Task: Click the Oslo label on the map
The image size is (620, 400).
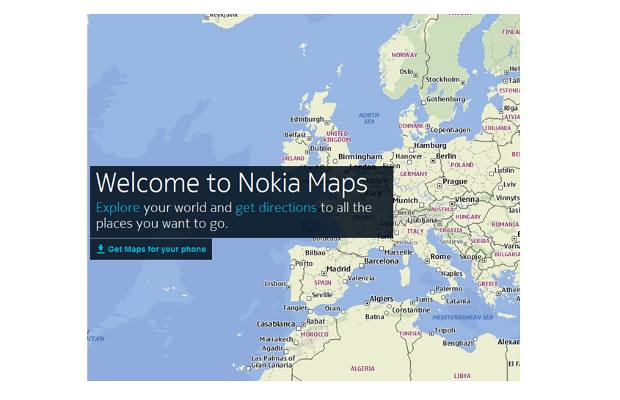Action: (x=406, y=72)
